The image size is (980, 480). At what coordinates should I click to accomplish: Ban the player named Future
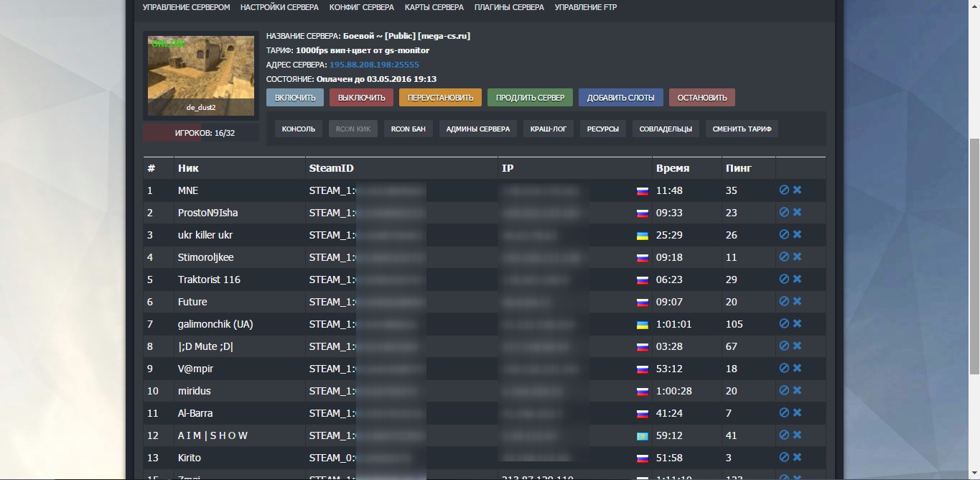[784, 301]
